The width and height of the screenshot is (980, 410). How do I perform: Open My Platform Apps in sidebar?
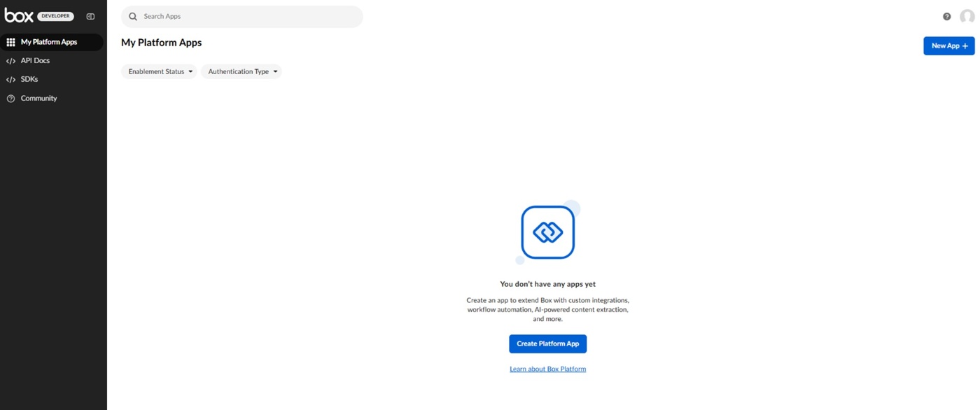pos(52,42)
